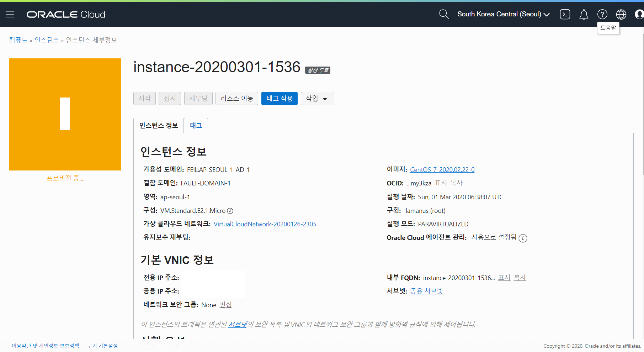Click the search magnifier icon
The height and width of the screenshot is (352, 644).
(444, 14)
